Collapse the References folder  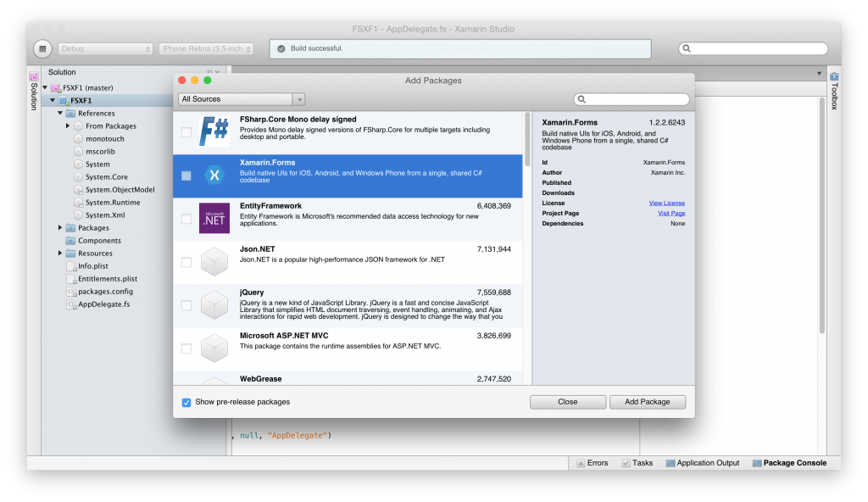[60, 113]
